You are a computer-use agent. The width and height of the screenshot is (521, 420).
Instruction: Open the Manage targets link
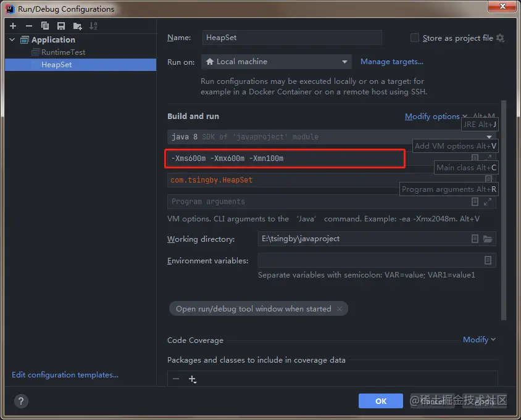[392, 62]
